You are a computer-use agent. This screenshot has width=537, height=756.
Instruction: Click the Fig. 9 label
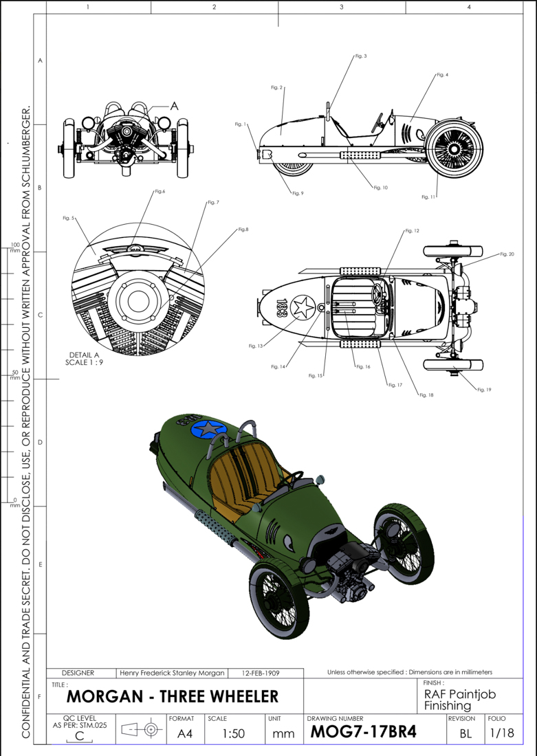tap(298, 193)
